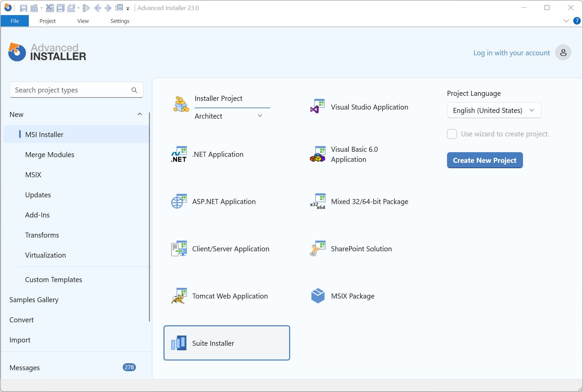Click the user avatar icon

tap(563, 52)
